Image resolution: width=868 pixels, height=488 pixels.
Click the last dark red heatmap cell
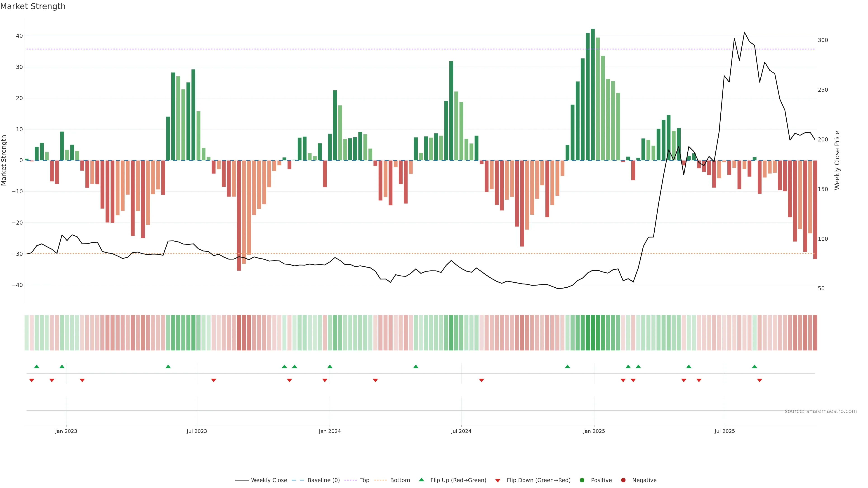815,333
